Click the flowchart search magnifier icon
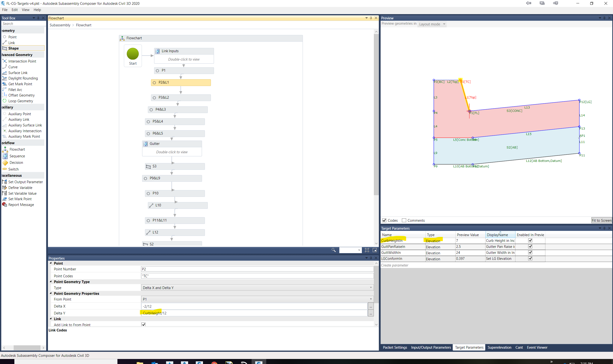The height and width of the screenshot is (364, 613). pos(334,250)
